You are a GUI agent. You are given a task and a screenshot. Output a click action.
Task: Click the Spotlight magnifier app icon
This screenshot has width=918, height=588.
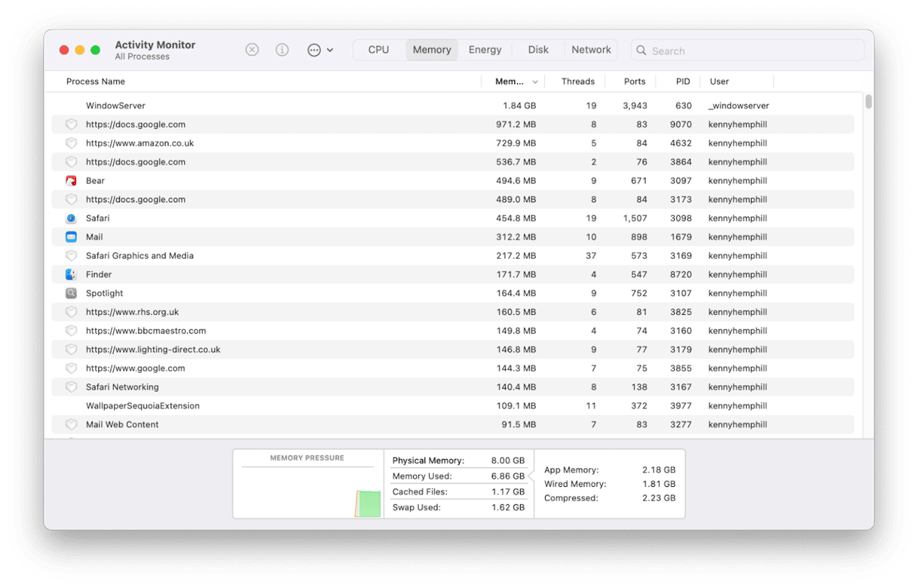pyautogui.click(x=71, y=294)
